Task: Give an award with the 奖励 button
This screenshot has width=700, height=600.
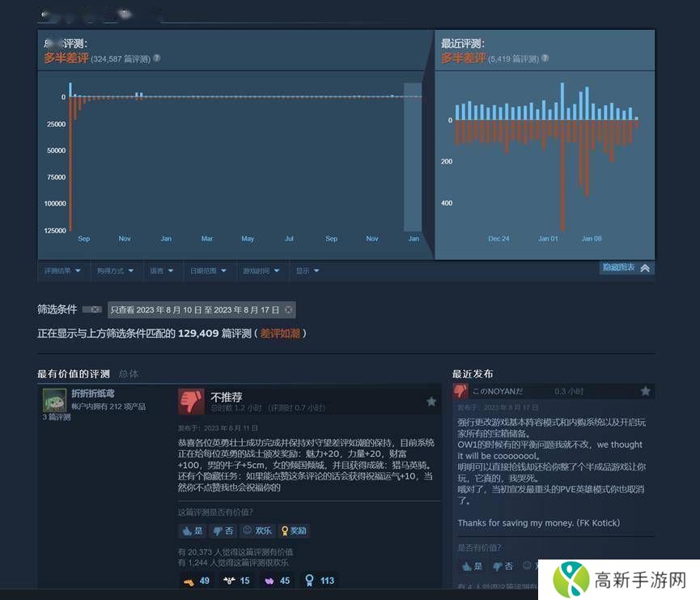Action: tap(294, 531)
